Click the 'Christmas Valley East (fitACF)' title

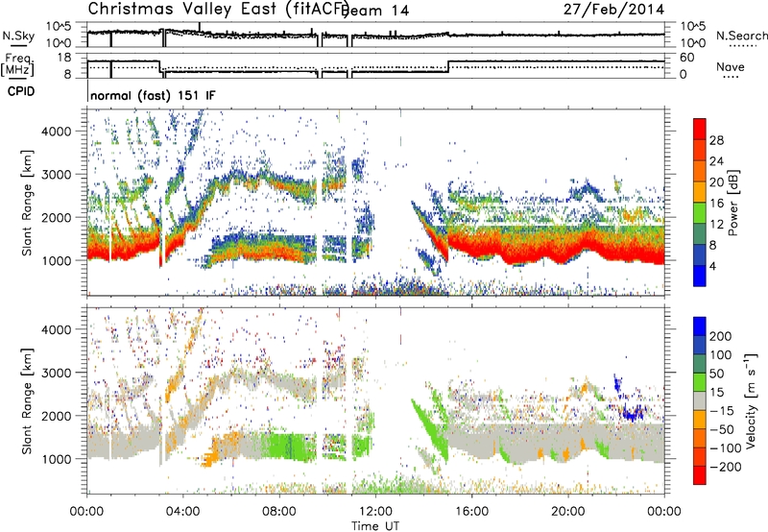point(219,10)
